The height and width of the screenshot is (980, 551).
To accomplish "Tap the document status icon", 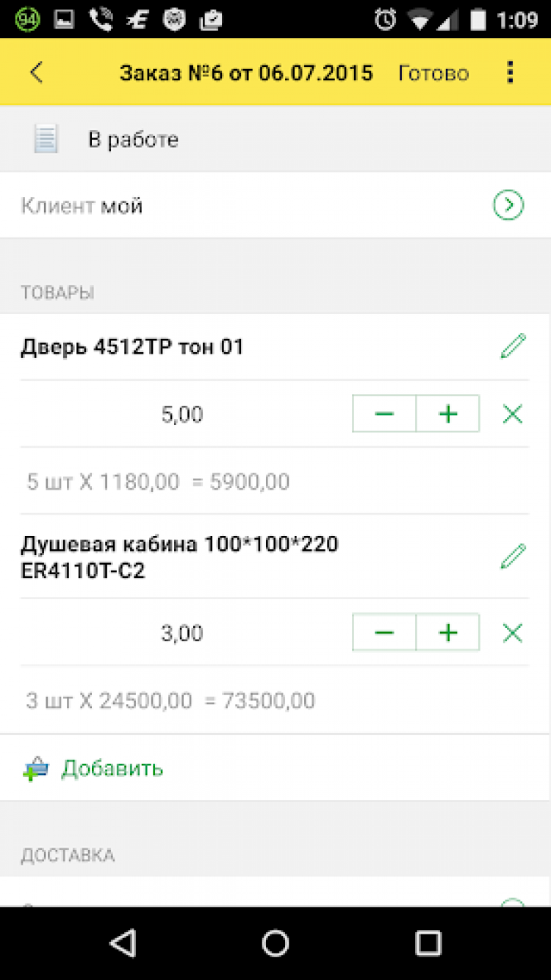I will point(46,139).
